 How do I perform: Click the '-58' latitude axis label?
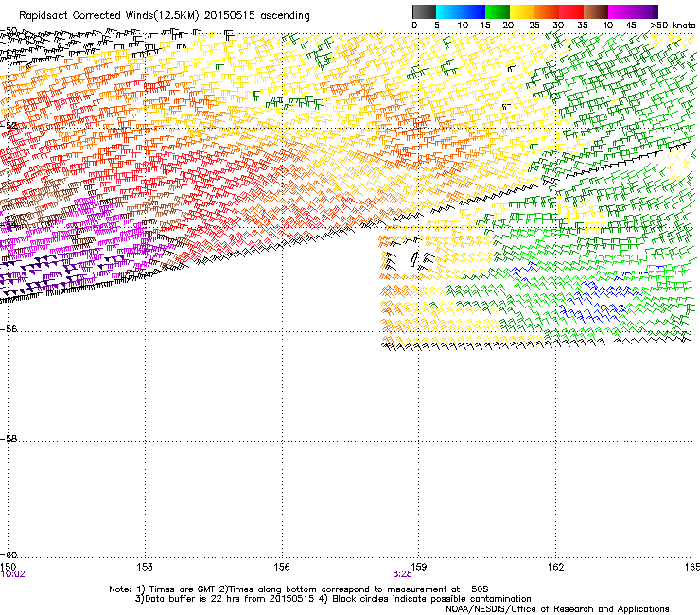[9, 439]
